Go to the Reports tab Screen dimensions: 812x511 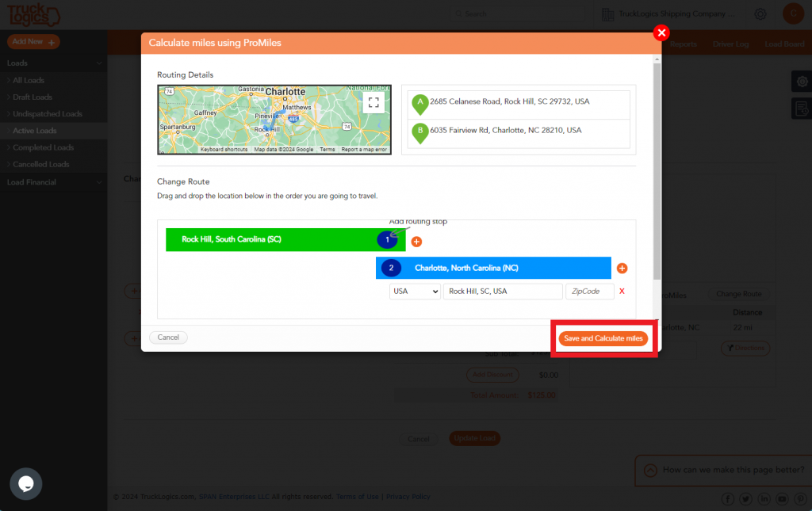tap(683, 44)
